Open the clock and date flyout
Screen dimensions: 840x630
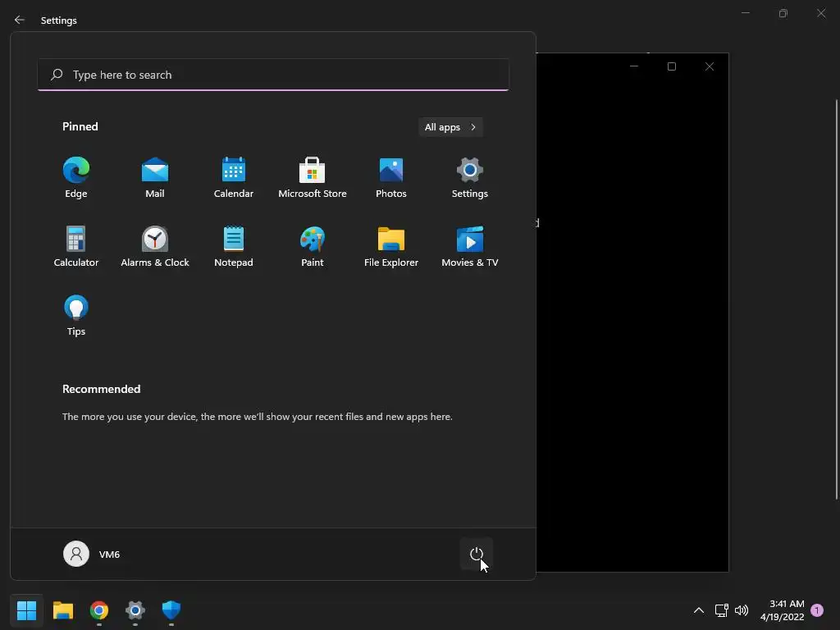[782, 610]
